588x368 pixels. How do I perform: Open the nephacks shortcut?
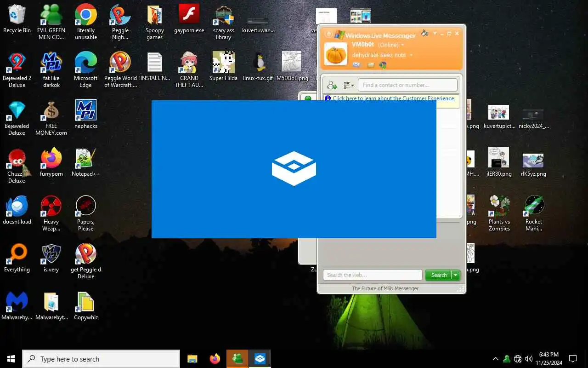86,115
